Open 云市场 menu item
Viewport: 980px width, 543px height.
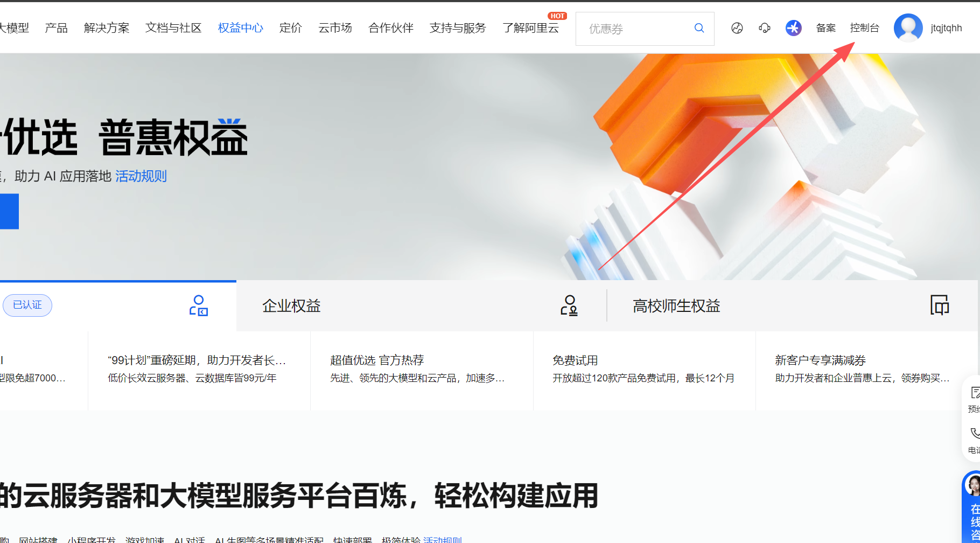tap(335, 28)
